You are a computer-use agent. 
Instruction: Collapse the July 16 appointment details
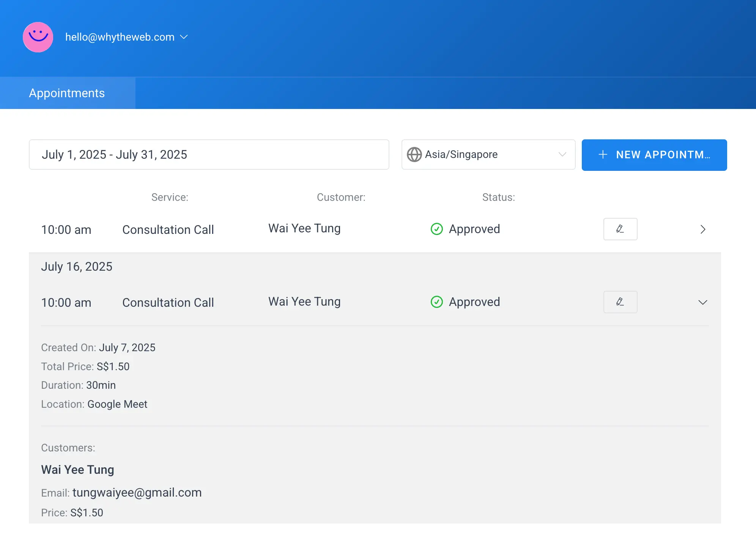click(x=702, y=302)
